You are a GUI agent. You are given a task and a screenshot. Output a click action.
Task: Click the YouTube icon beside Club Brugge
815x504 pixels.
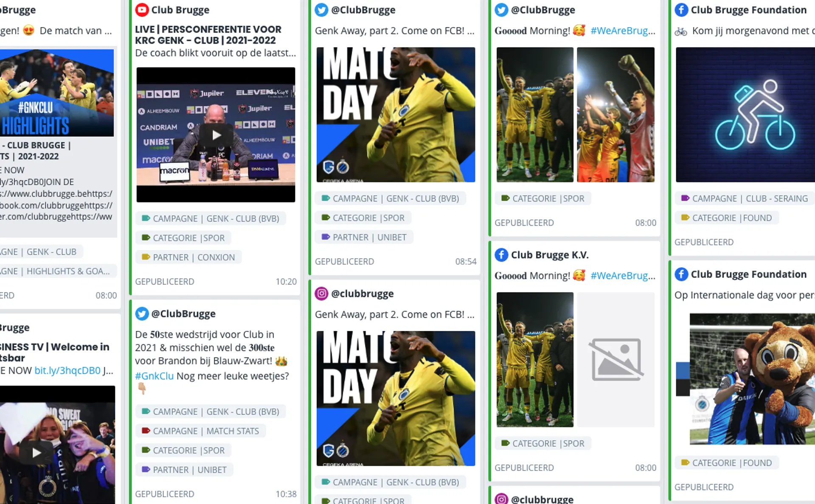[142, 10]
